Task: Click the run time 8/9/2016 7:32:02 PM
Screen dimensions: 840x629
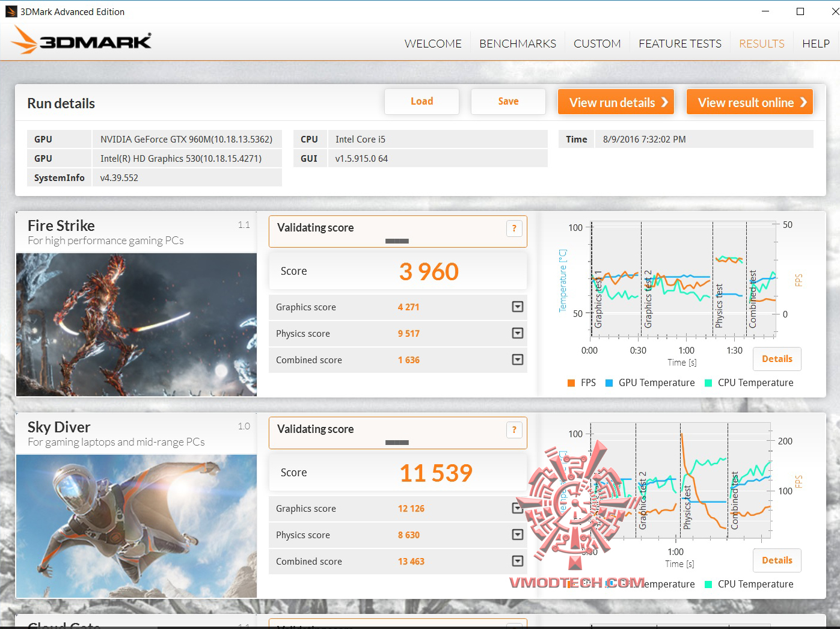Action: (644, 140)
